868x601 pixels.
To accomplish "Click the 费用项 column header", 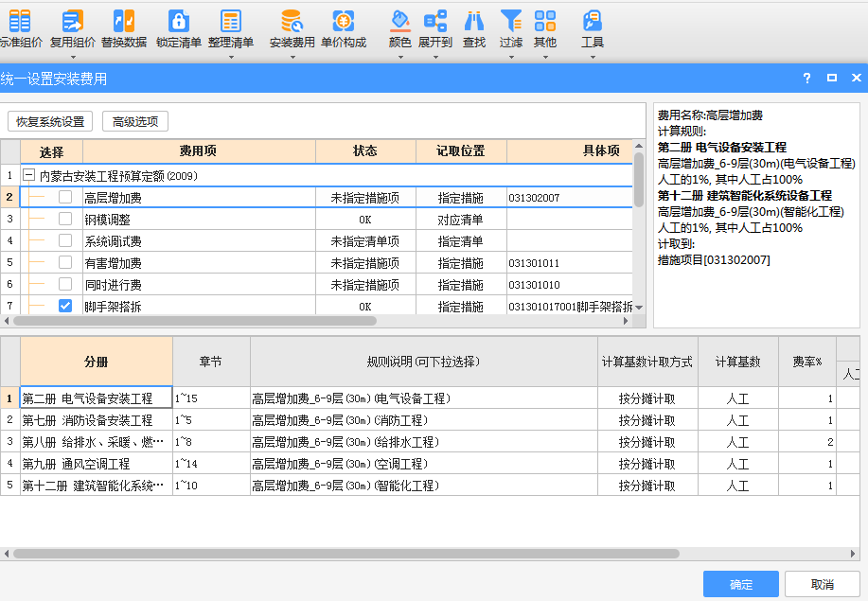I will click(x=199, y=151).
